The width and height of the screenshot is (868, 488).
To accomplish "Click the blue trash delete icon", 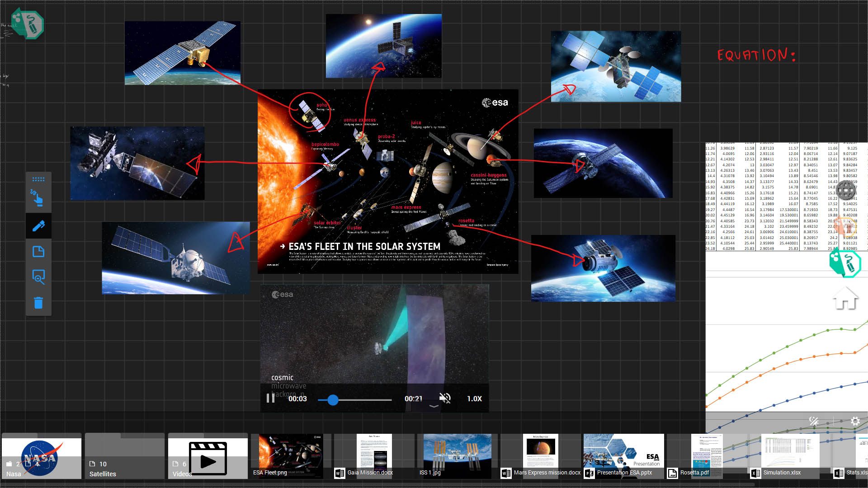I will [x=38, y=303].
